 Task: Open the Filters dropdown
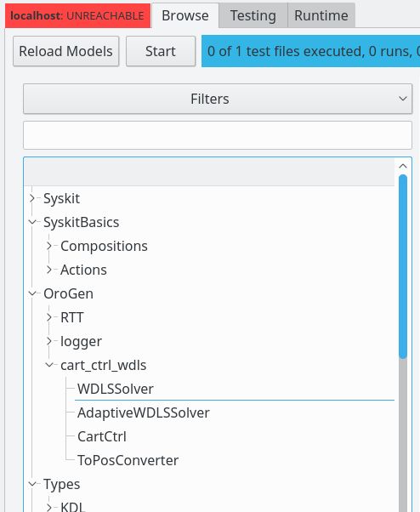(x=218, y=99)
